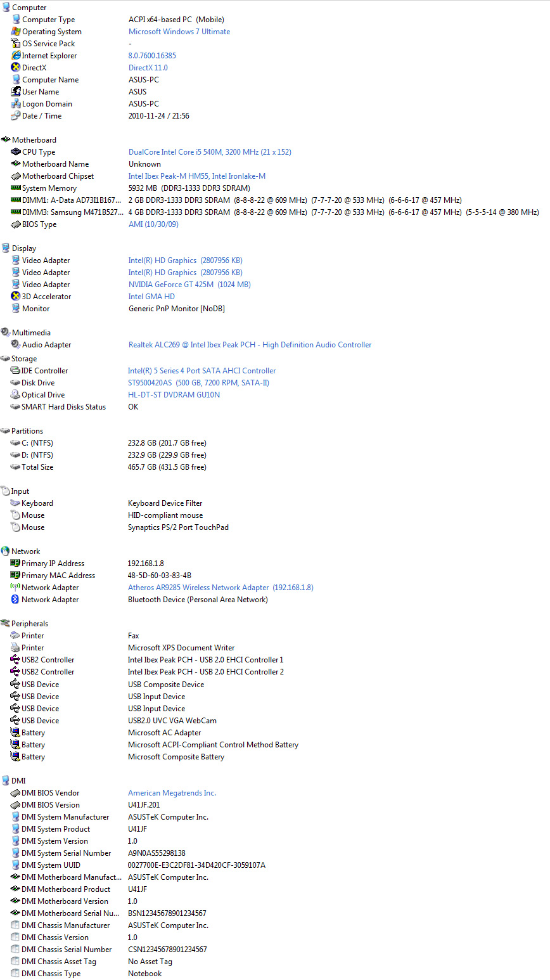Click the Optical Drive icon

[x=16, y=395]
